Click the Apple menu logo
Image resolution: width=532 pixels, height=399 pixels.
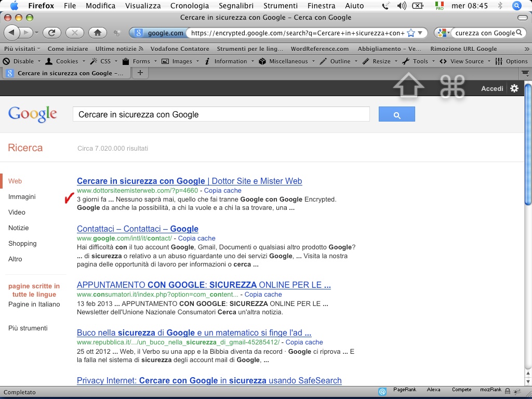14,5
